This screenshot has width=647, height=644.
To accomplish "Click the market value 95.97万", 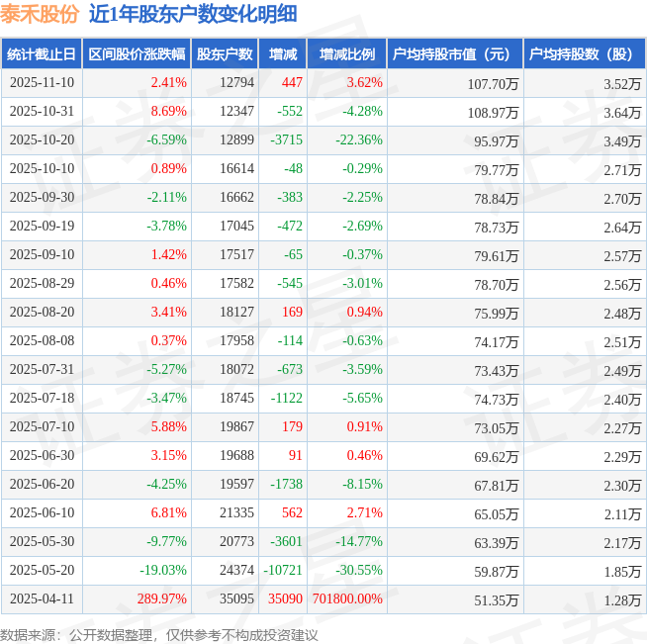I will 497,141.
